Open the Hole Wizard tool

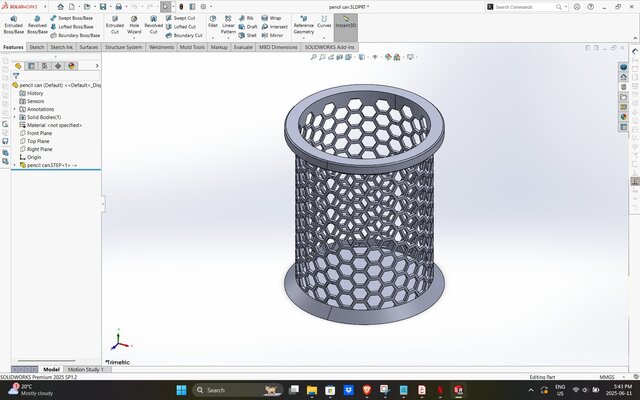pos(134,23)
